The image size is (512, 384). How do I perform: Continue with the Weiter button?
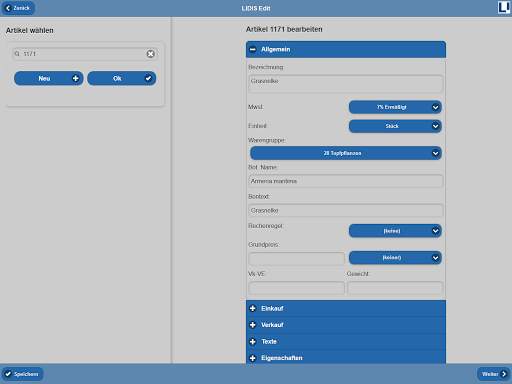tap(494, 374)
